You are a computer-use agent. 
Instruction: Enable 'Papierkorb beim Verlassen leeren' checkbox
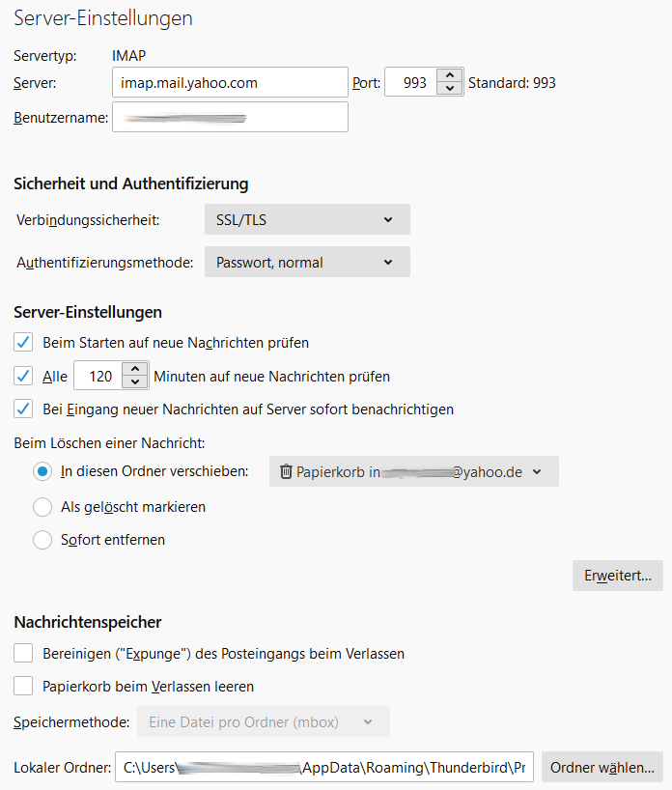pyautogui.click(x=24, y=687)
